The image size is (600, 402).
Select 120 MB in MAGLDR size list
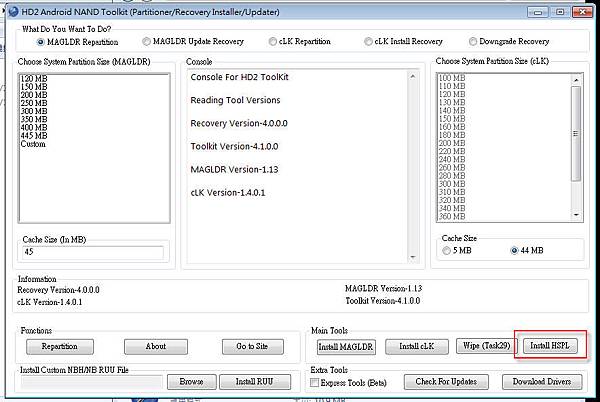pyautogui.click(x=34, y=79)
